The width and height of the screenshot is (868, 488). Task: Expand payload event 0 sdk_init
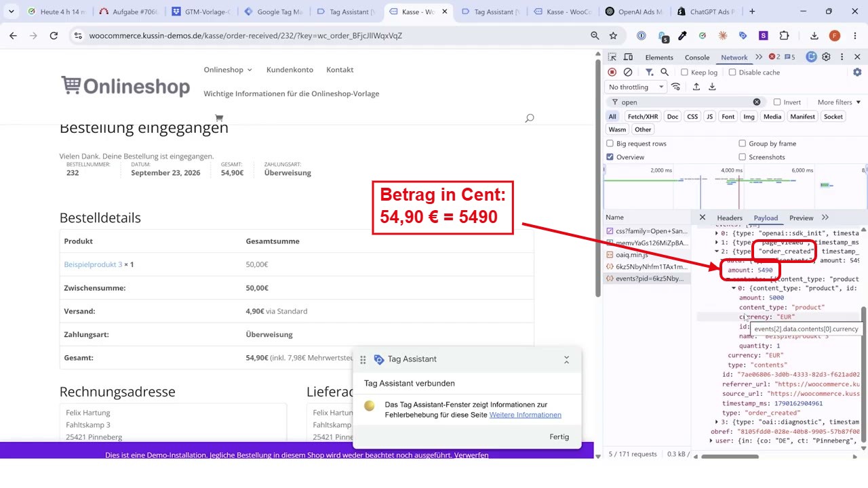(717, 233)
